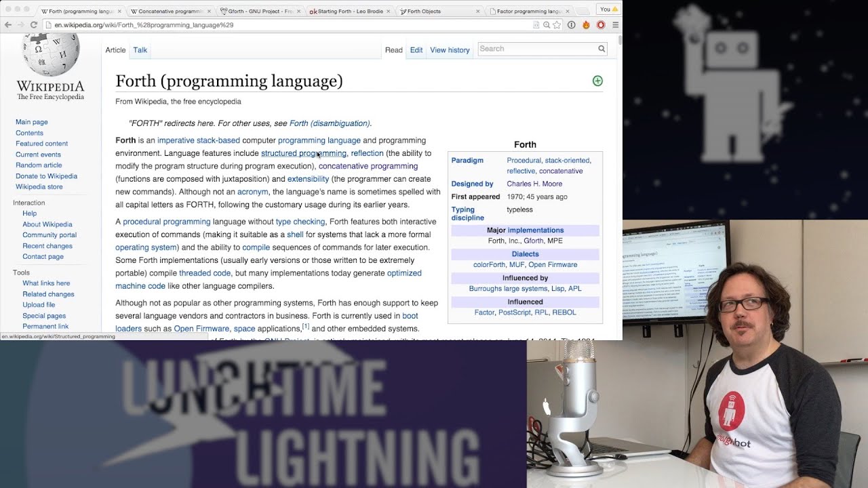
Task: Open the Upload file link
Action: pyautogui.click(x=39, y=304)
